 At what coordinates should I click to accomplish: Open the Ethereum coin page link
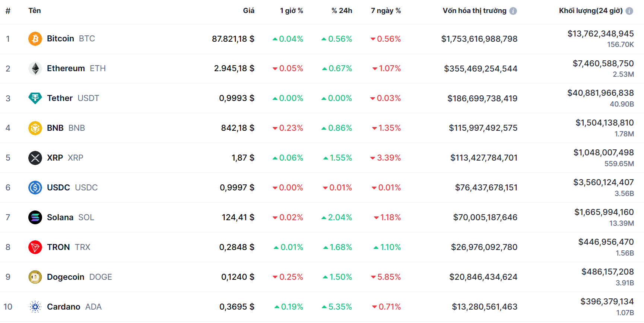[x=76, y=69]
